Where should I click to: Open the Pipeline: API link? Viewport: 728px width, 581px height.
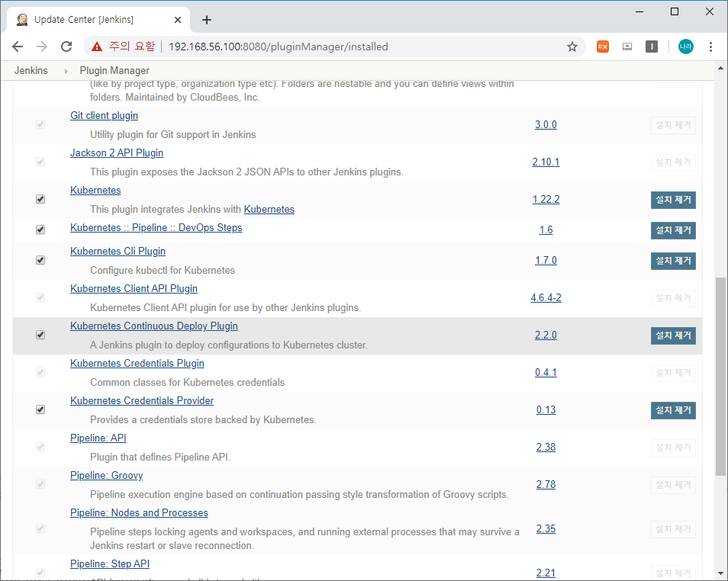point(98,438)
